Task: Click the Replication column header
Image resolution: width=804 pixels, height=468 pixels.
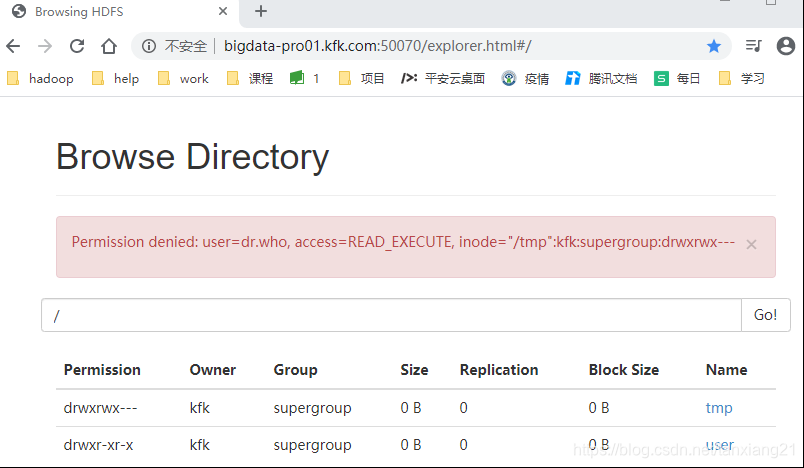Action: 499,370
